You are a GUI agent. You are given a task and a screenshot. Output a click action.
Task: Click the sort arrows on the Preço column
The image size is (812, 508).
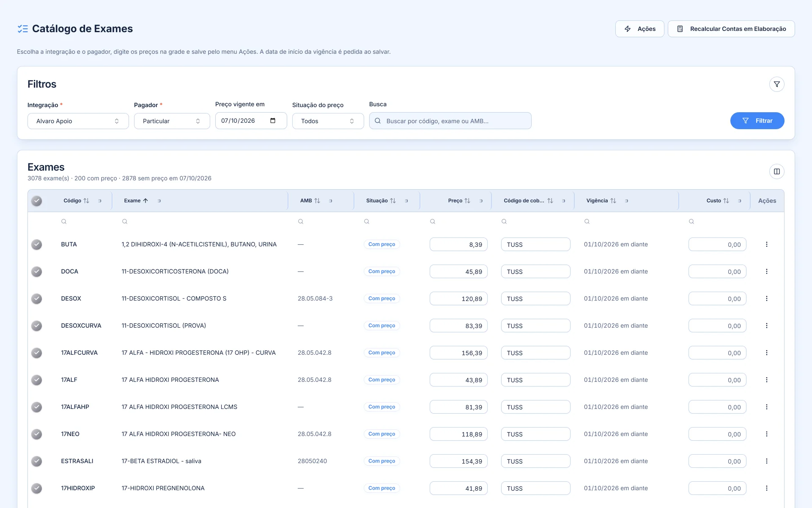[x=467, y=201]
